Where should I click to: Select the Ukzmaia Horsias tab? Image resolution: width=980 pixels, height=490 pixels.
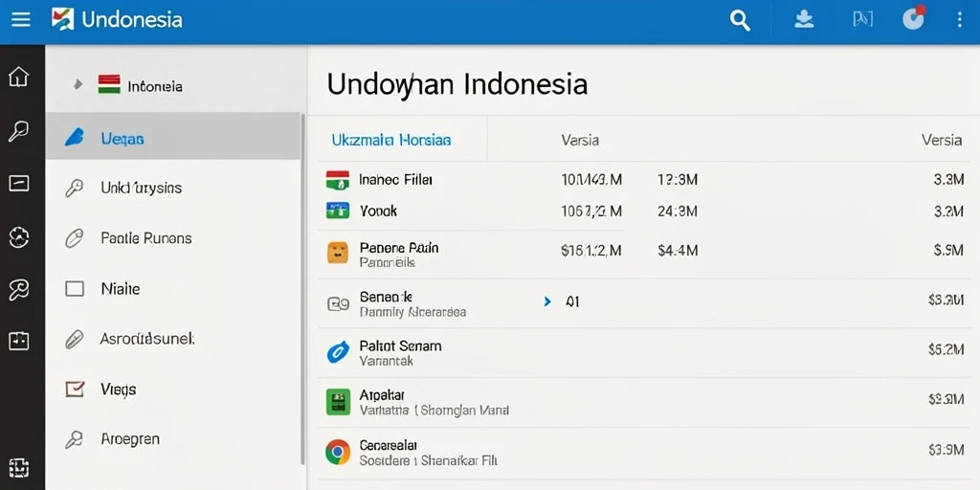coord(391,140)
